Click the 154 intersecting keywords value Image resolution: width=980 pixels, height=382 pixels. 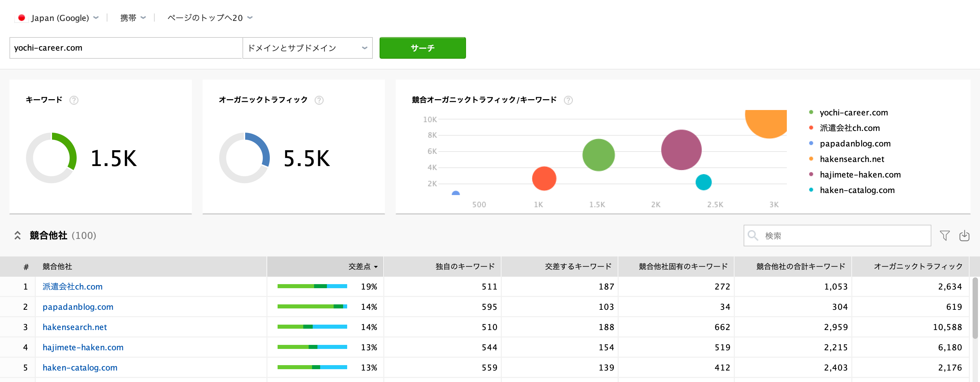tap(607, 347)
